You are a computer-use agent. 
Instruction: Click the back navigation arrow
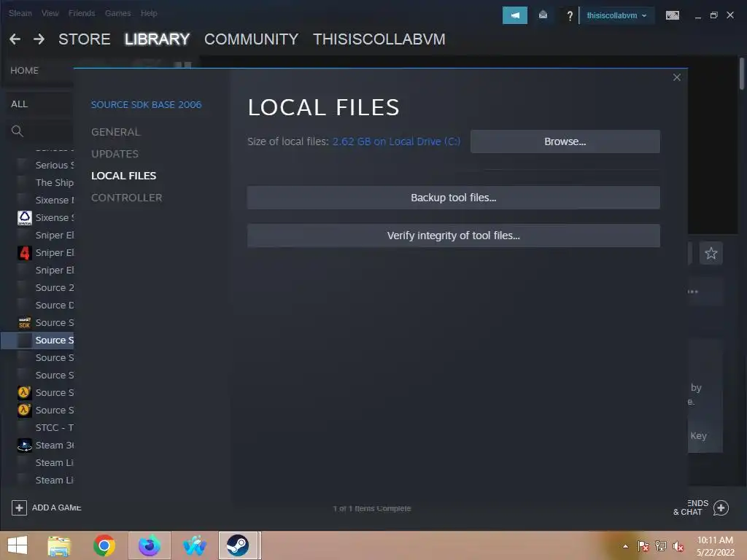15,39
